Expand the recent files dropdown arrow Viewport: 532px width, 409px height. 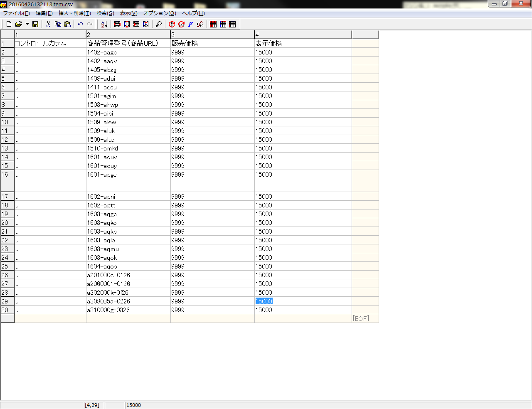[27, 24]
